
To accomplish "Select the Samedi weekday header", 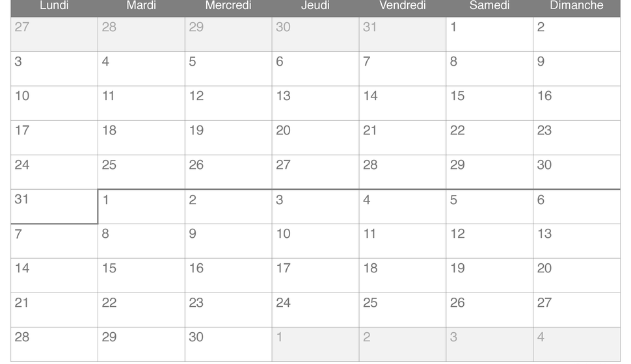I will coord(489,6).
